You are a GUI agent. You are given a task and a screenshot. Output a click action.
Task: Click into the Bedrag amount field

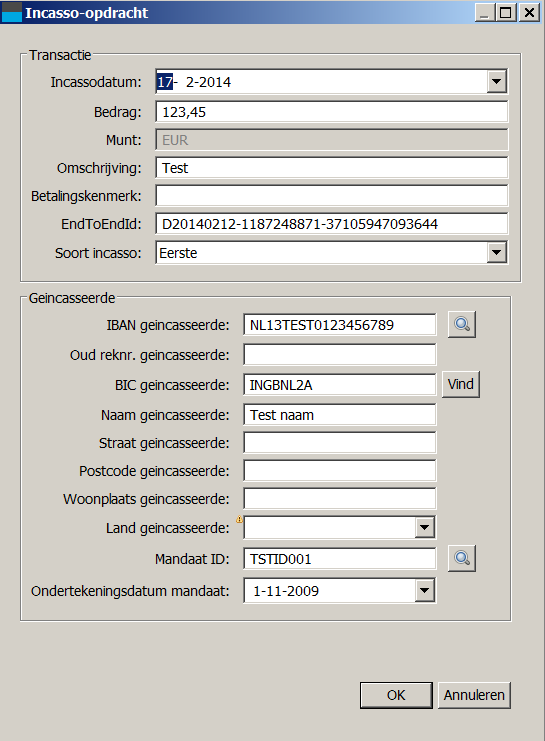point(332,112)
